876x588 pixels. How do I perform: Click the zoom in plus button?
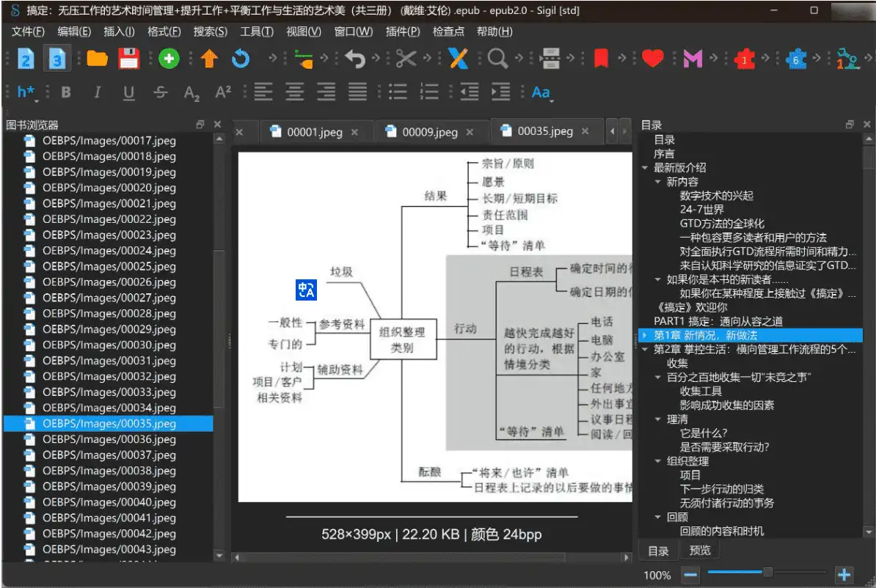[844, 575]
